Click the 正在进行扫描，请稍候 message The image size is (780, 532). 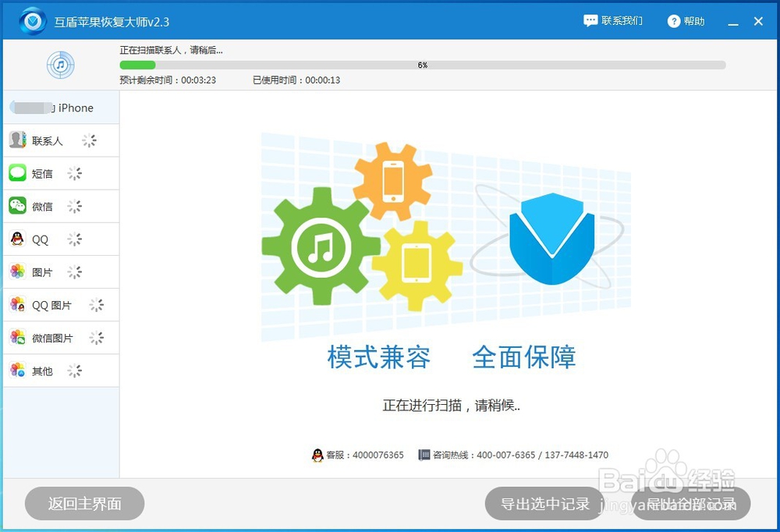click(451, 406)
